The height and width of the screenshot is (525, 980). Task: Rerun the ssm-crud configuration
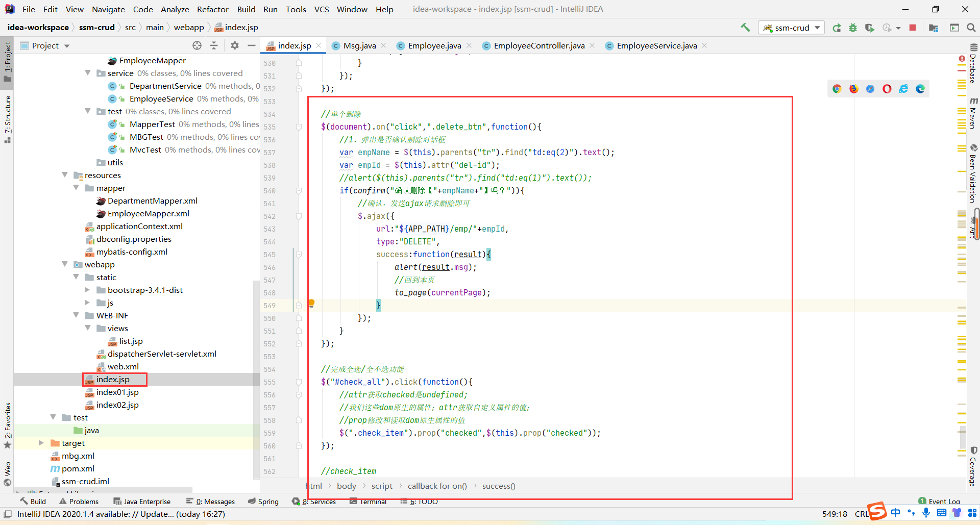tap(837, 28)
